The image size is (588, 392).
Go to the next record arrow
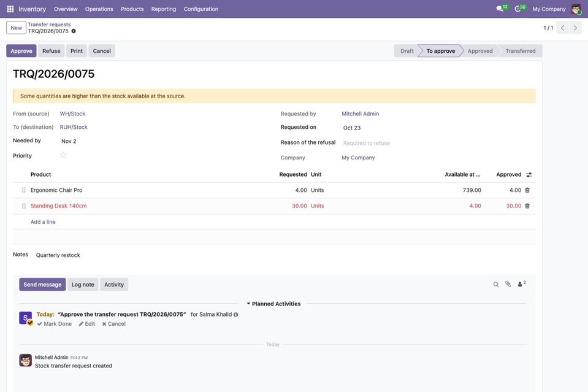(x=575, y=28)
